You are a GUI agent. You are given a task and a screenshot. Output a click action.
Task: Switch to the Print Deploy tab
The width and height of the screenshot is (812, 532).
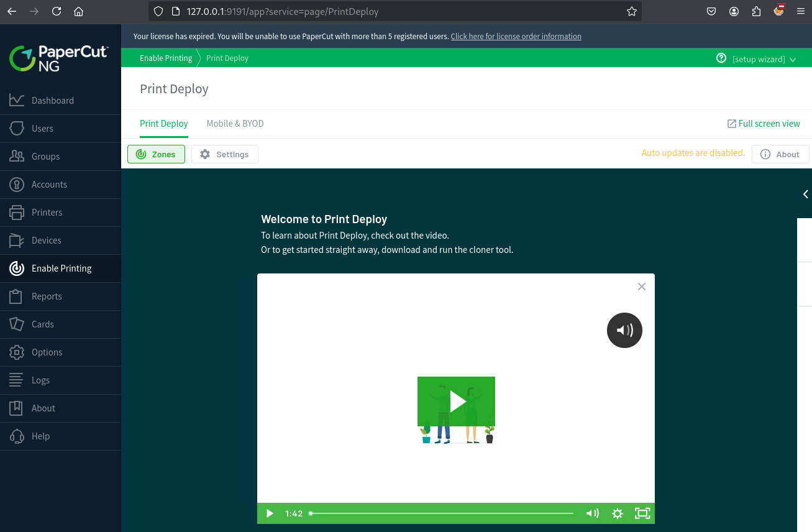(164, 124)
